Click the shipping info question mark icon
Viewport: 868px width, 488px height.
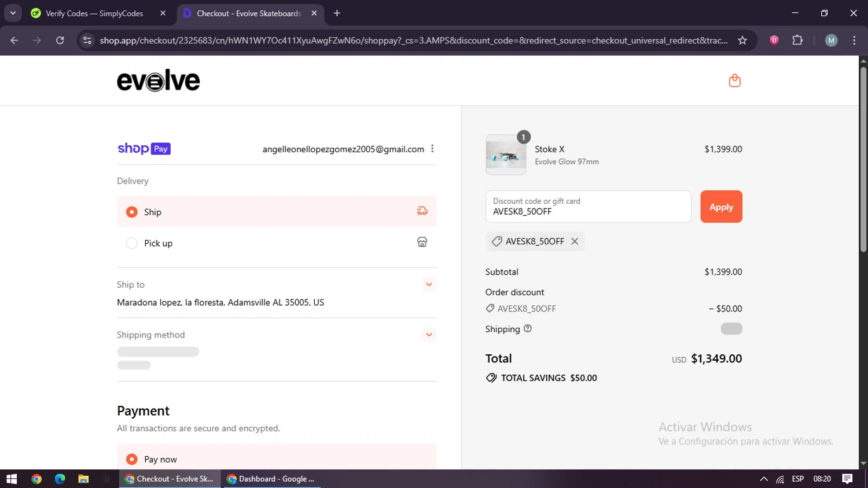[528, 328]
